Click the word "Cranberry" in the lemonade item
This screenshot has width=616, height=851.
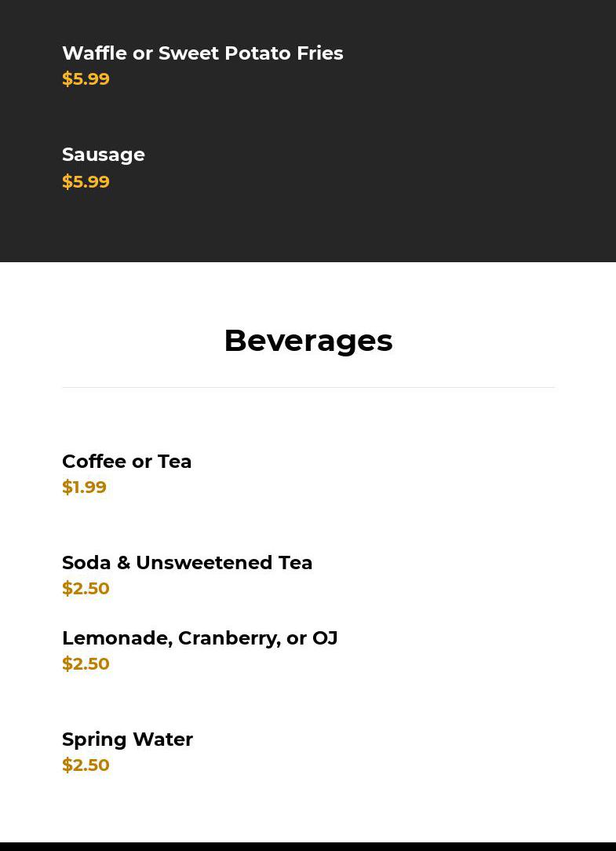(228, 638)
